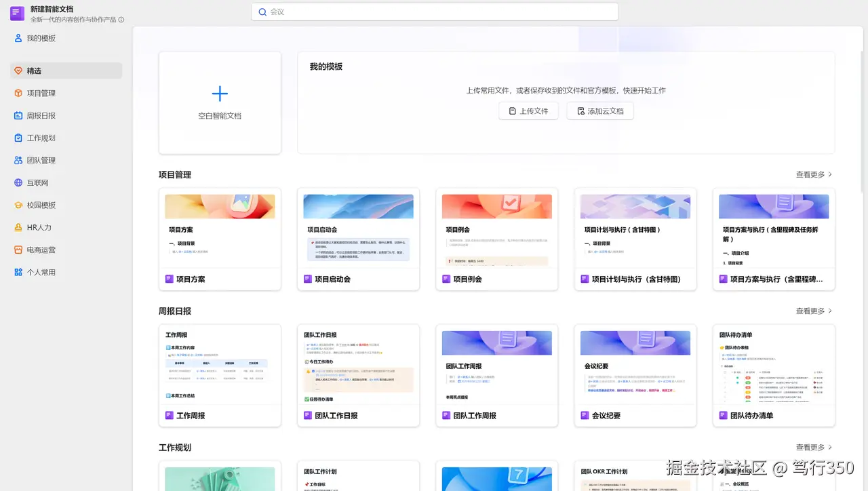Click the 工作规划 clipboard icon in sidebar
The image size is (868, 491).
point(18,138)
